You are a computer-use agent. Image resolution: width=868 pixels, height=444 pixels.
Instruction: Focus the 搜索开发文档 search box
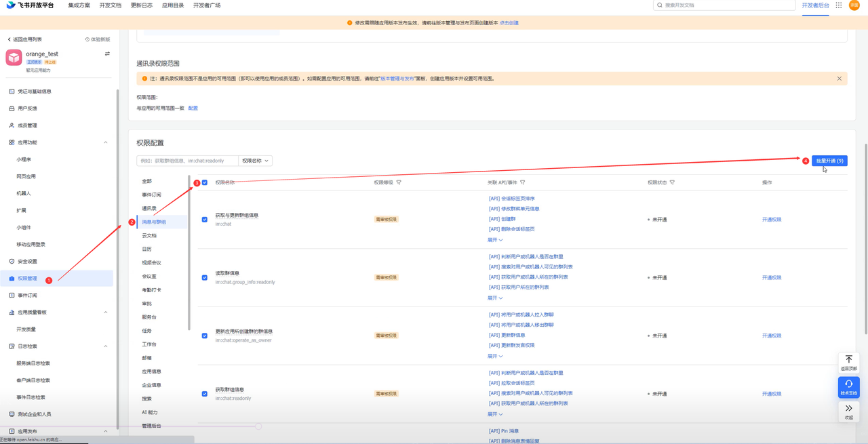[x=724, y=5]
